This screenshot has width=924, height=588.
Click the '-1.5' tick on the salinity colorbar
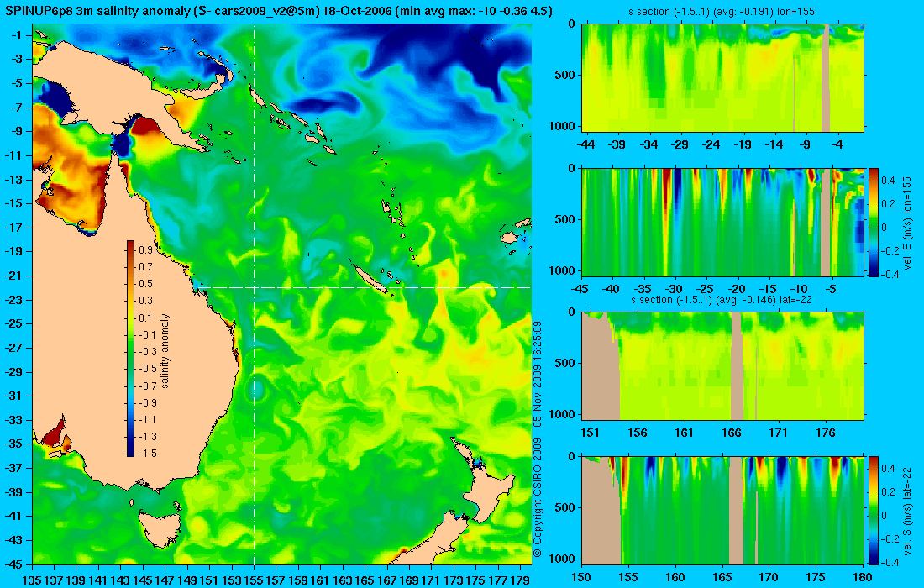click(147, 453)
